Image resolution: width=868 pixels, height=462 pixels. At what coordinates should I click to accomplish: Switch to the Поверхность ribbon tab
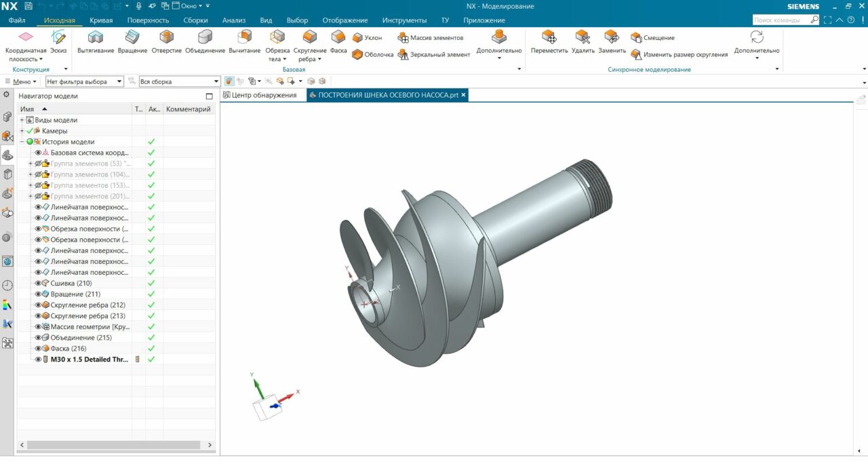pyautogui.click(x=148, y=20)
